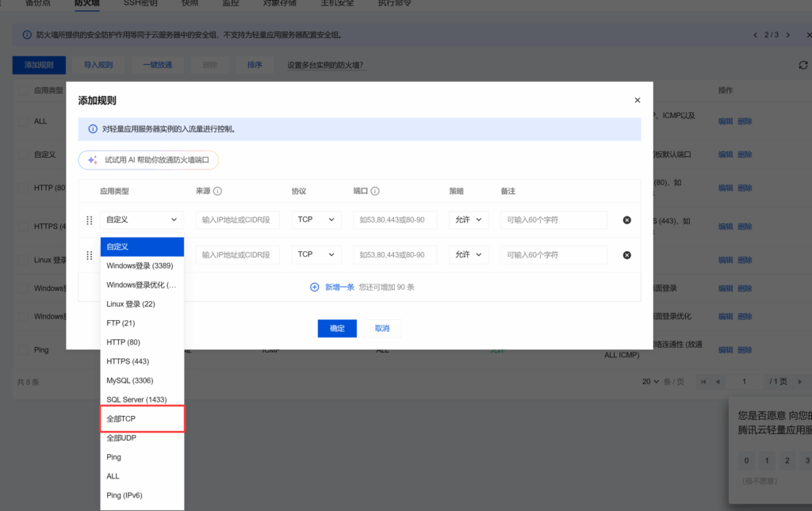Click the plus icon beside 新增一条
The image size is (812, 511).
(x=314, y=287)
